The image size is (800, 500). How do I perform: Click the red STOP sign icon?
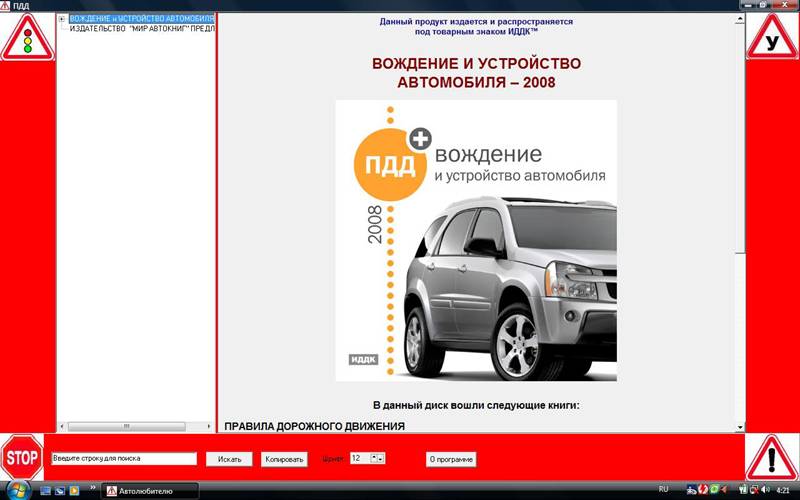(x=22, y=457)
